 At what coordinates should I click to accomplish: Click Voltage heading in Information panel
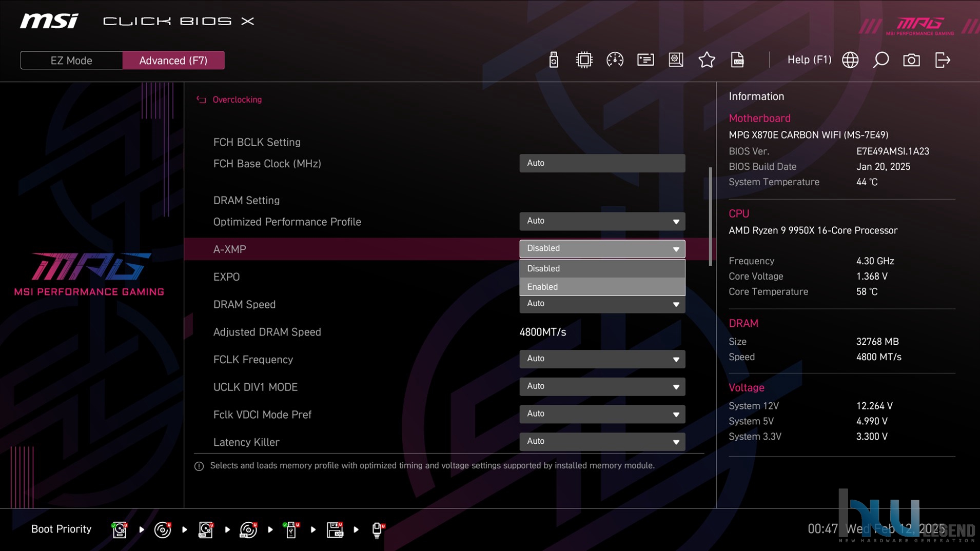pyautogui.click(x=746, y=388)
